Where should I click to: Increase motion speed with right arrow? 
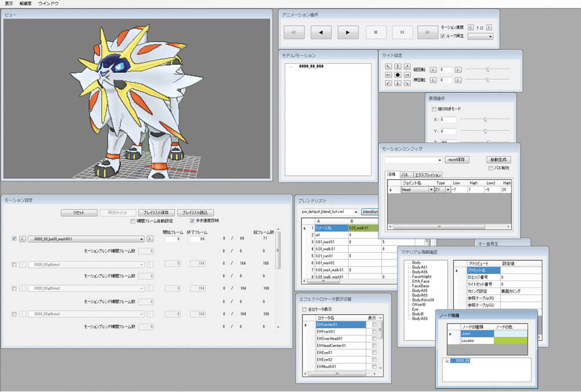pos(489,27)
